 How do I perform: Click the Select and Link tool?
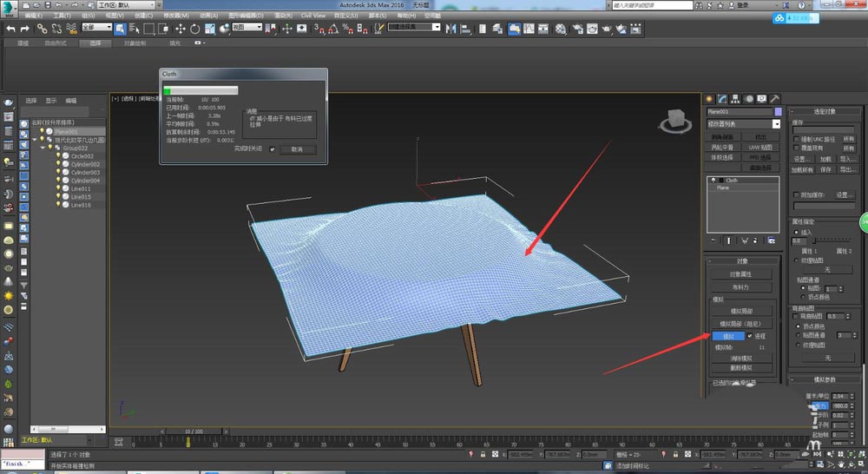[x=41, y=29]
